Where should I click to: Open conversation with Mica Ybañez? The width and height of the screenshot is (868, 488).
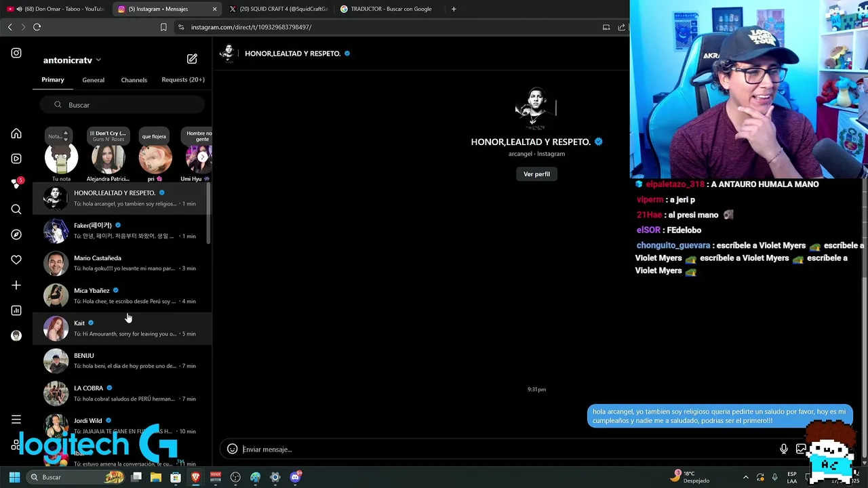122,296
